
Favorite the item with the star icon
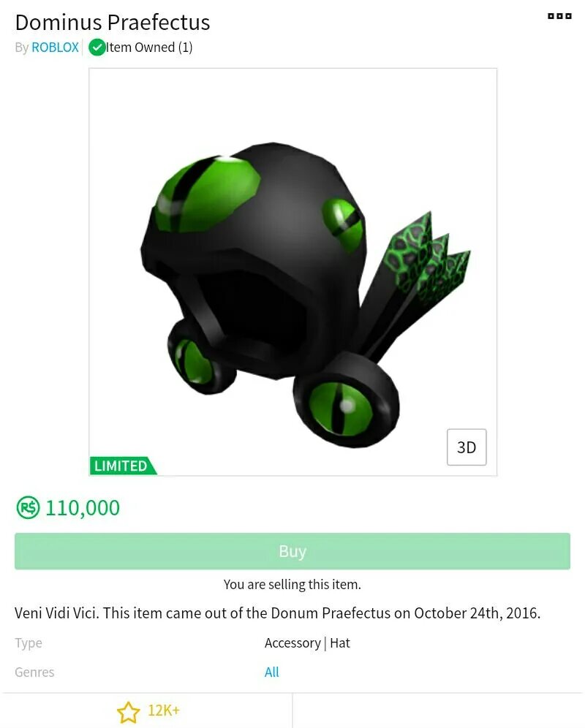128,712
